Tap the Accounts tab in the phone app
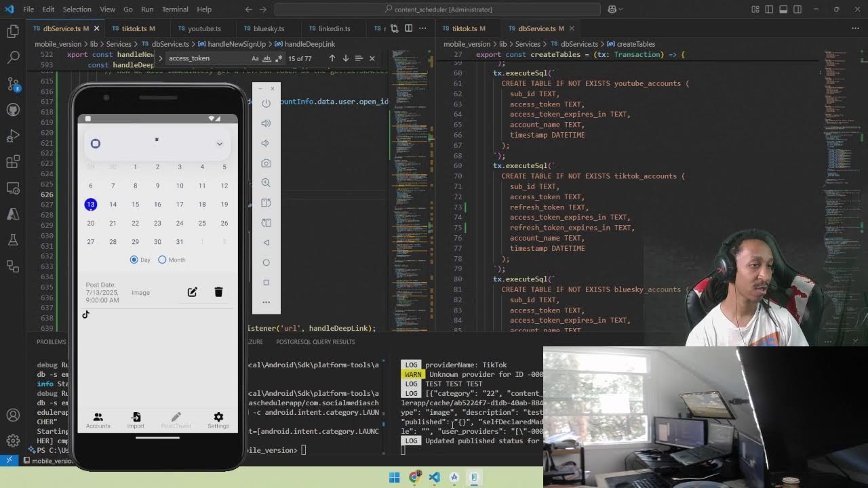This screenshot has width=868, height=488. (98, 420)
